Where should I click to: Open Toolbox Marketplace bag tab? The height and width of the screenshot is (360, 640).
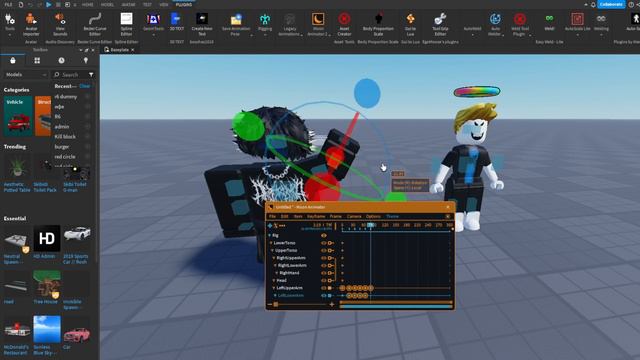coord(13,60)
